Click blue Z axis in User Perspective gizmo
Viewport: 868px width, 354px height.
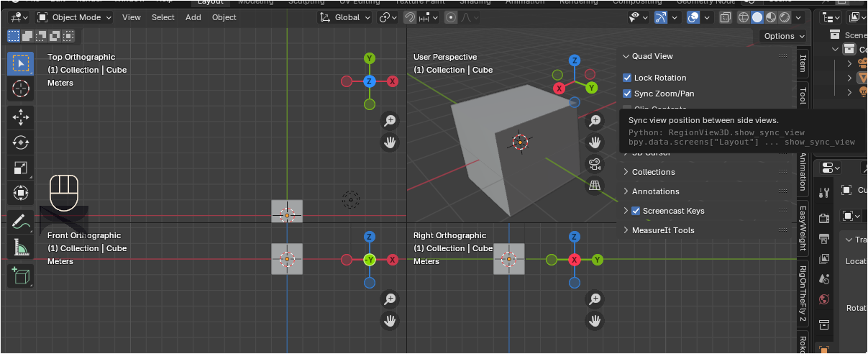click(575, 60)
